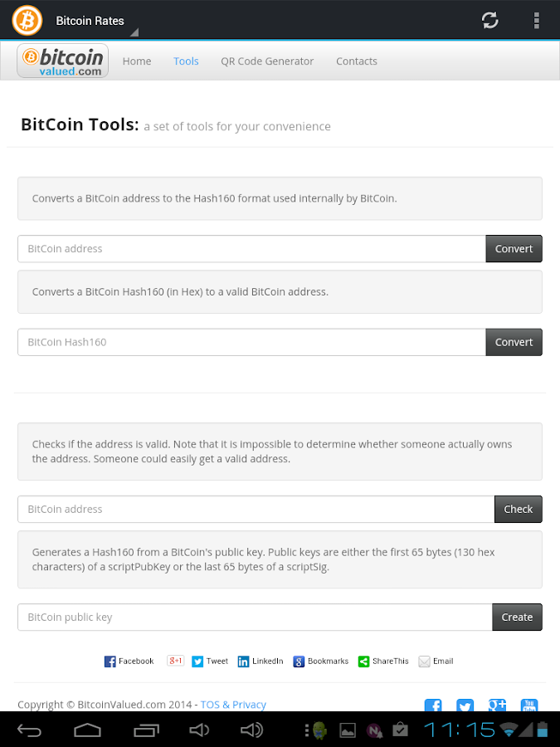Image resolution: width=560 pixels, height=747 pixels.
Task: Go to the Contacts tab
Action: (357, 61)
